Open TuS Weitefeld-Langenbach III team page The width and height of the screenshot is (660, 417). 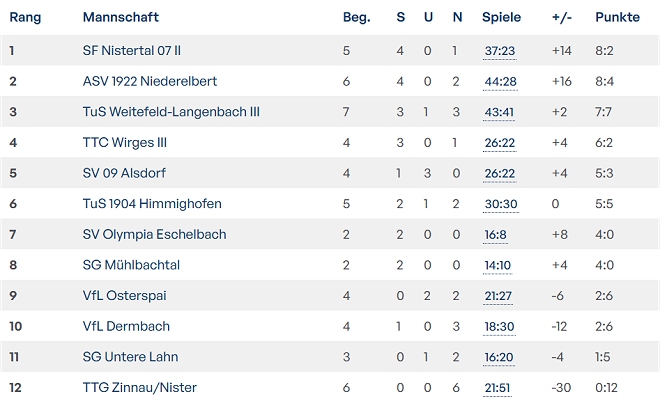[x=171, y=112]
